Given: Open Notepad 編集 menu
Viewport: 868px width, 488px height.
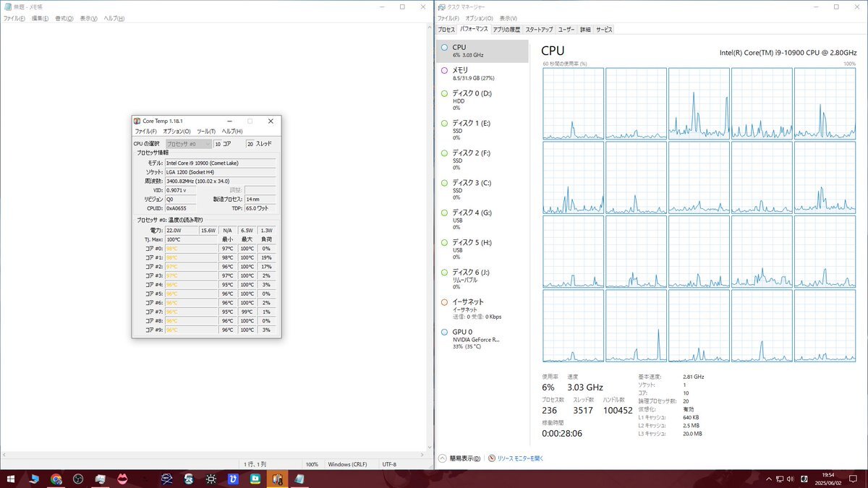Looking at the screenshot, I should pyautogui.click(x=39, y=18).
